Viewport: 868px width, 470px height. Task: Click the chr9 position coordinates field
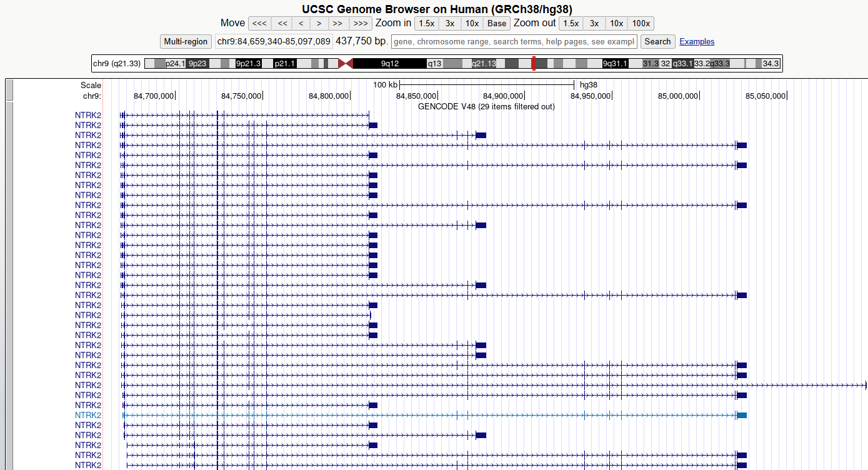[x=274, y=42]
